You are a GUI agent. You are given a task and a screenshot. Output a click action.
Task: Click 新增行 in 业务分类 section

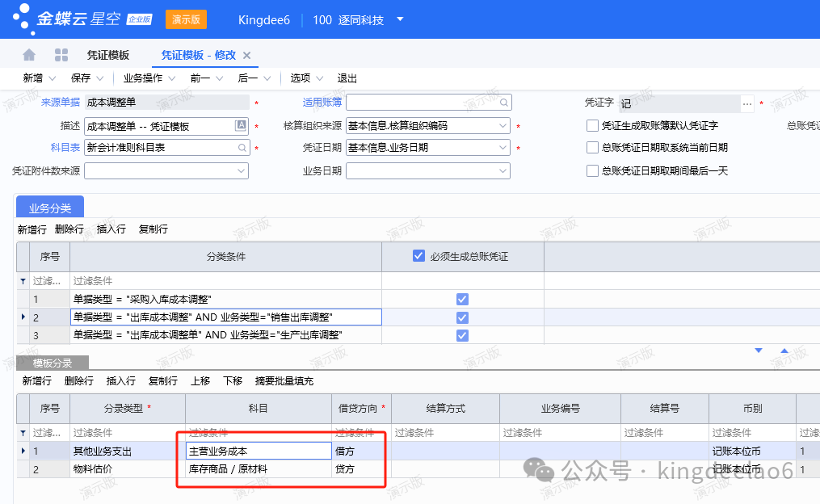pyautogui.click(x=32, y=229)
